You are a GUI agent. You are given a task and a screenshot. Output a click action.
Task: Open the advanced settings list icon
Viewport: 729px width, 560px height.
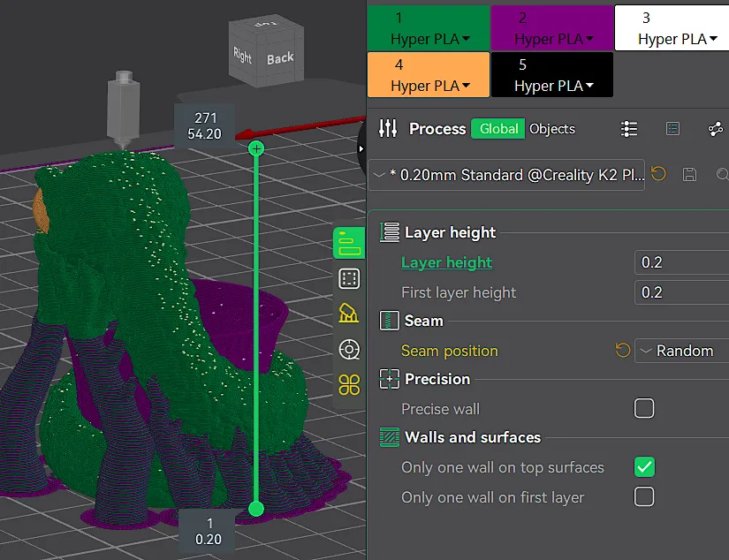click(672, 129)
